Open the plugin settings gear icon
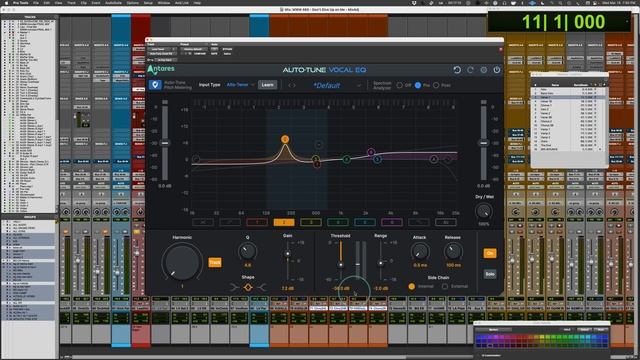This screenshot has height=360, width=640. [484, 70]
